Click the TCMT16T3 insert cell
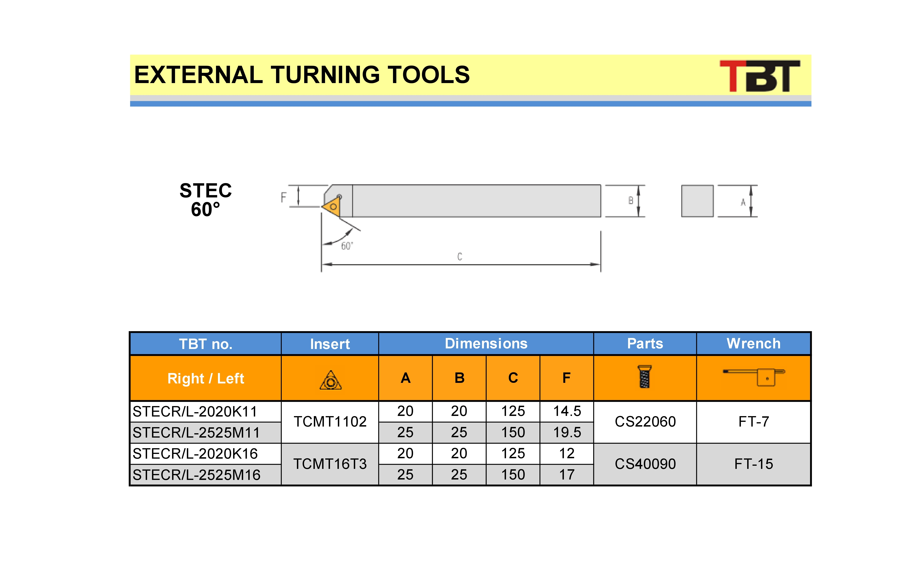924x573 pixels. coord(330,464)
